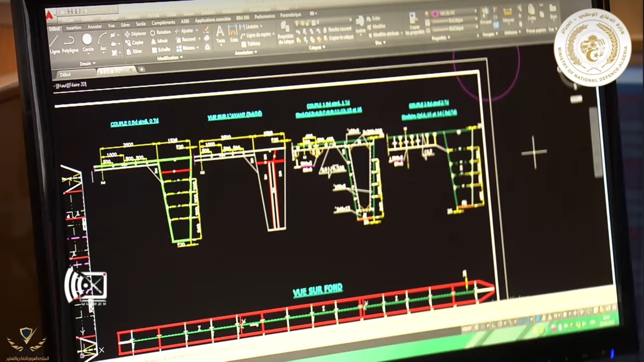644x362 pixels.
Task: Click the Save icon in quick access toolbar
Action: coord(70,12)
